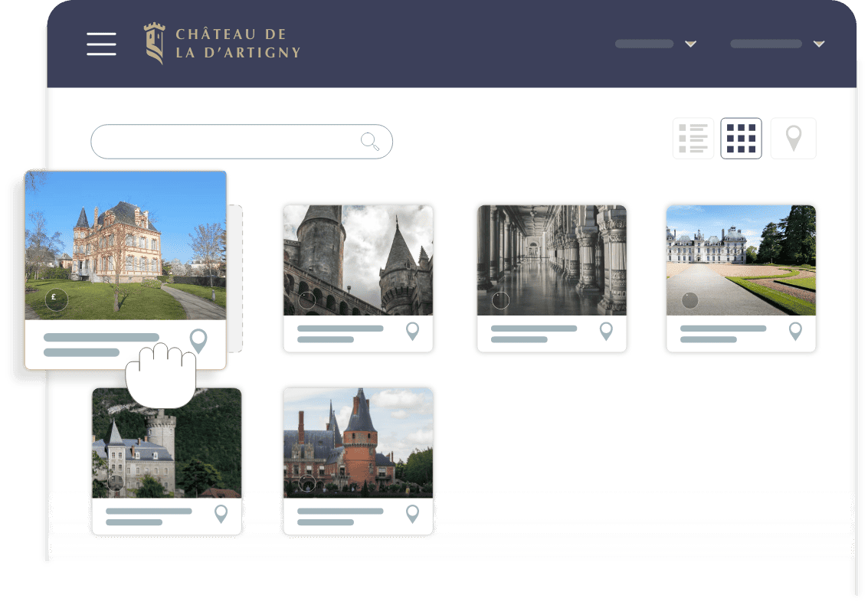
Task: Open the grey stone towers castle thumbnail
Action: coord(358,260)
